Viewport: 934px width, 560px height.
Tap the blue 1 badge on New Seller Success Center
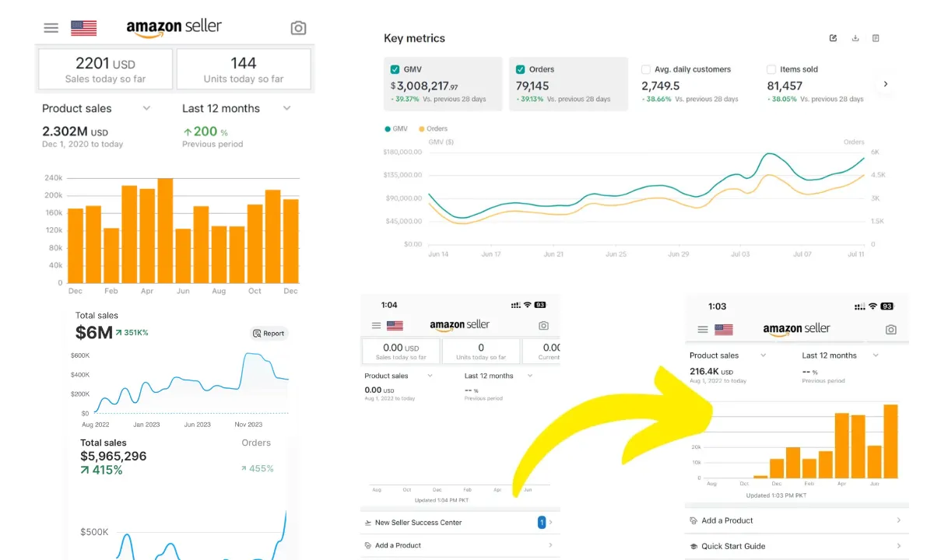pyautogui.click(x=542, y=523)
